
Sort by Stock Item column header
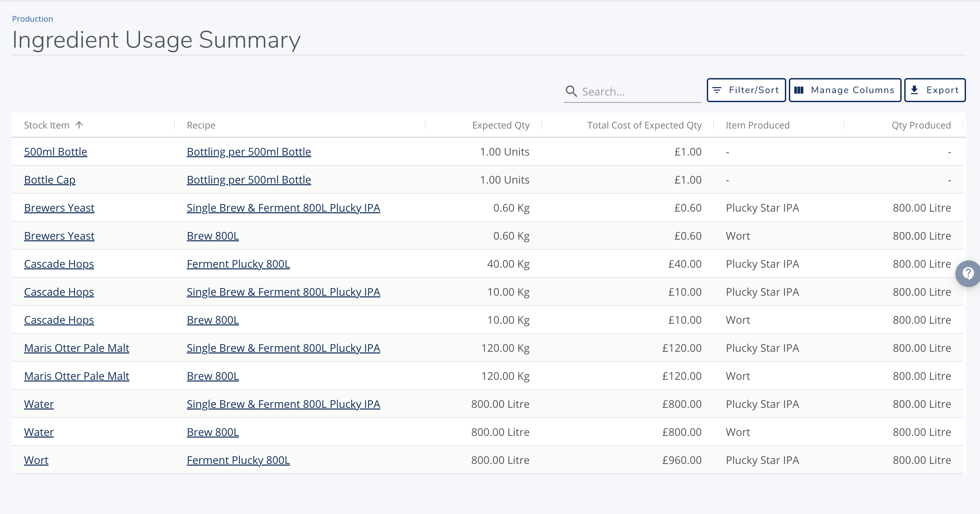click(46, 125)
